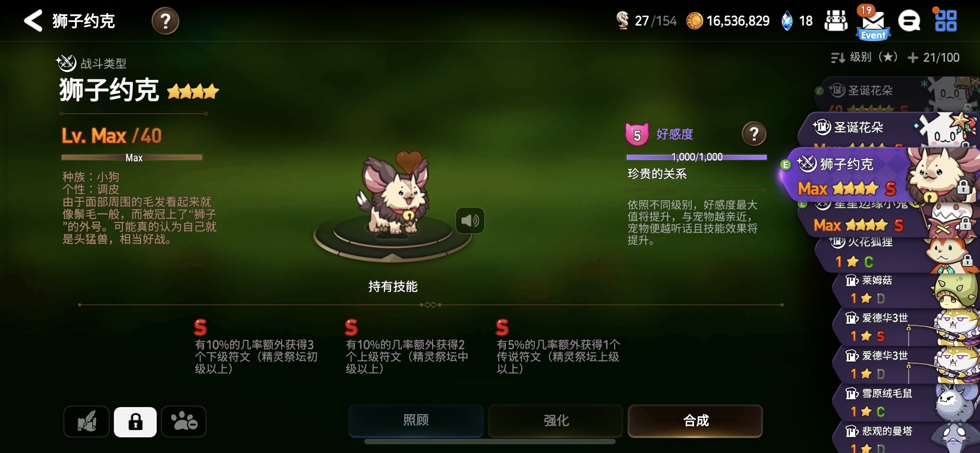Open the guild group icon
The width and height of the screenshot is (980, 453).
(836, 21)
